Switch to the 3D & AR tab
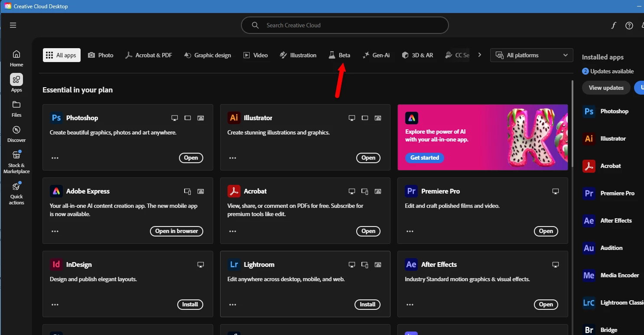Screen dimensions: 644x335 (418, 55)
